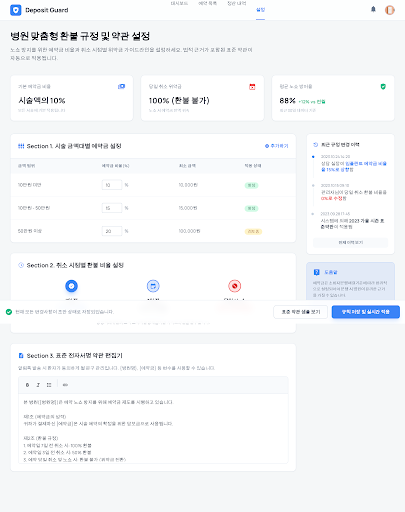
Task: Open the user profile avatar
Action: [390, 10]
